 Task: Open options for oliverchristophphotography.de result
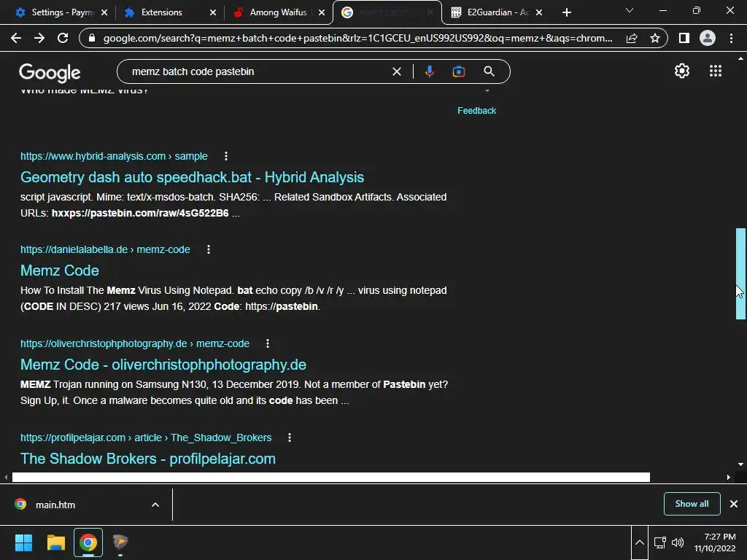pyautogui.click(x=267, y=343)
